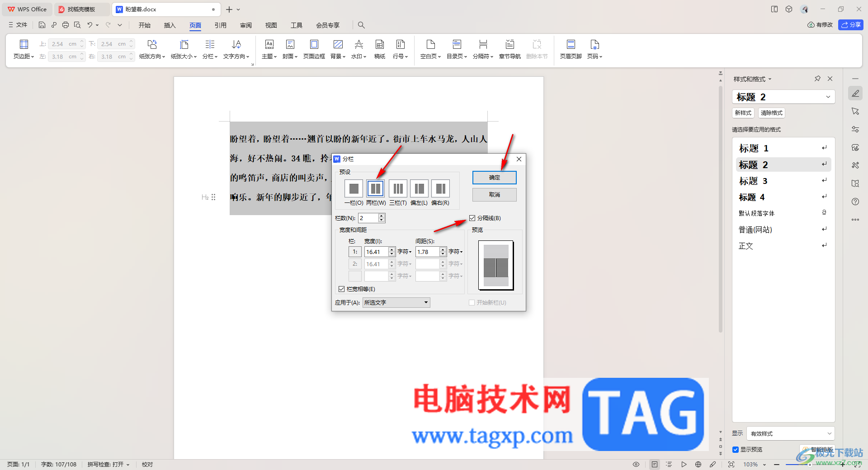Open the 封面 cover page tool
The height and width of the screenshot is (470, 868).
tap(290, 49)
